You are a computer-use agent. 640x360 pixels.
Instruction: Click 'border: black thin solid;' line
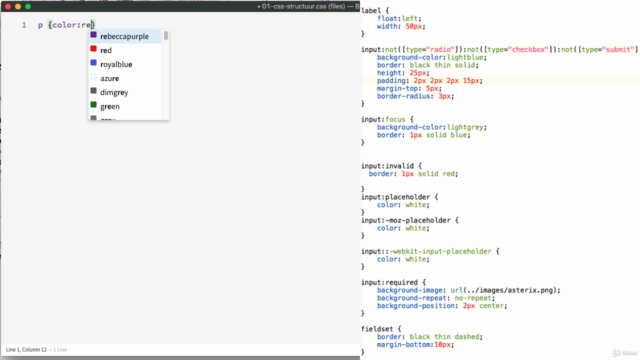click(x=428, y=65)
